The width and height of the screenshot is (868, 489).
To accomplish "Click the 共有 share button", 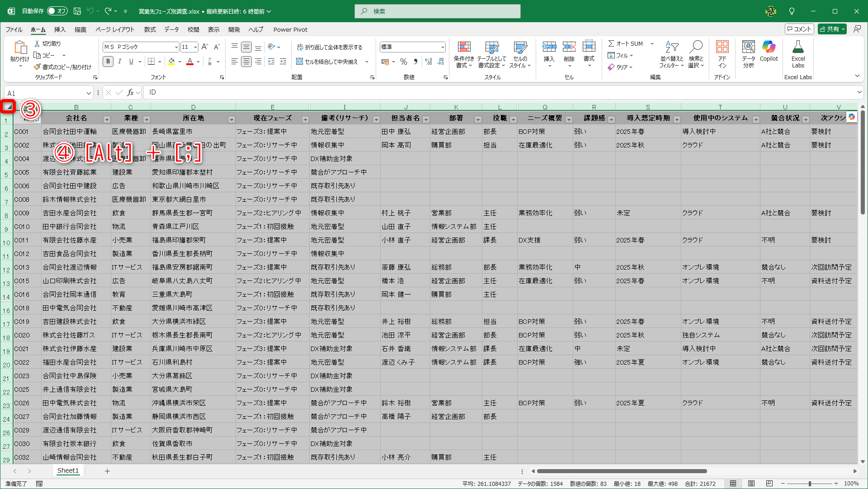I will pos(832,28).
